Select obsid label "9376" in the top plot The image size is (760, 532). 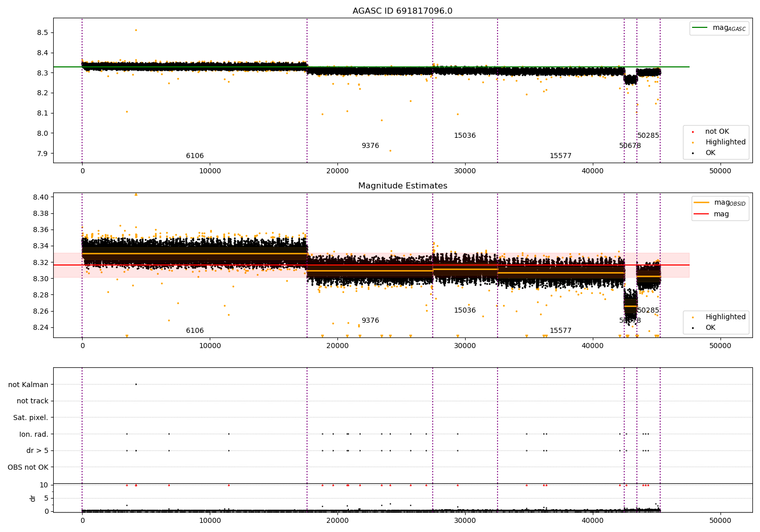click(370, 146)
